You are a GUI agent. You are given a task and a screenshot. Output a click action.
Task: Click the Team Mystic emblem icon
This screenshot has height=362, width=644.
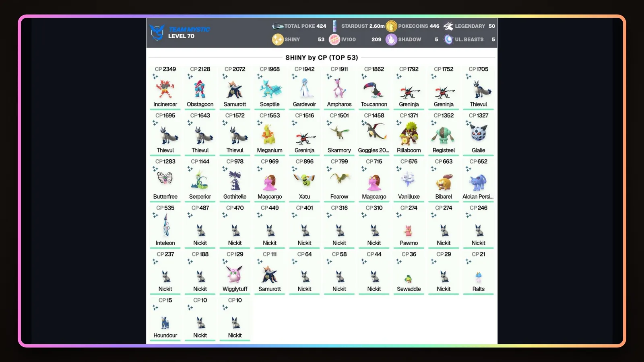click(157, 33)
